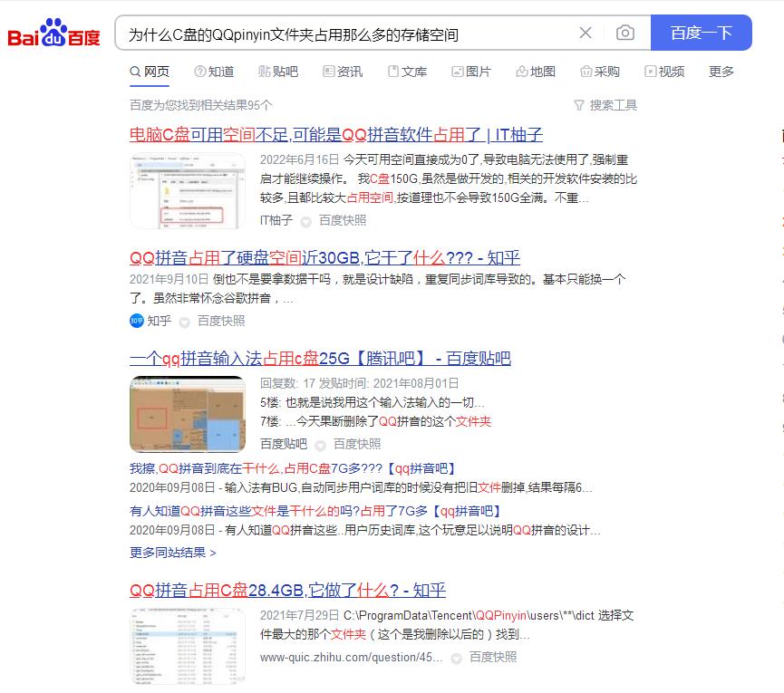The height and width of the screenshot is (693, 784).
Task: Switch to the 视频 tab
Action: click(x=671, y=72)
